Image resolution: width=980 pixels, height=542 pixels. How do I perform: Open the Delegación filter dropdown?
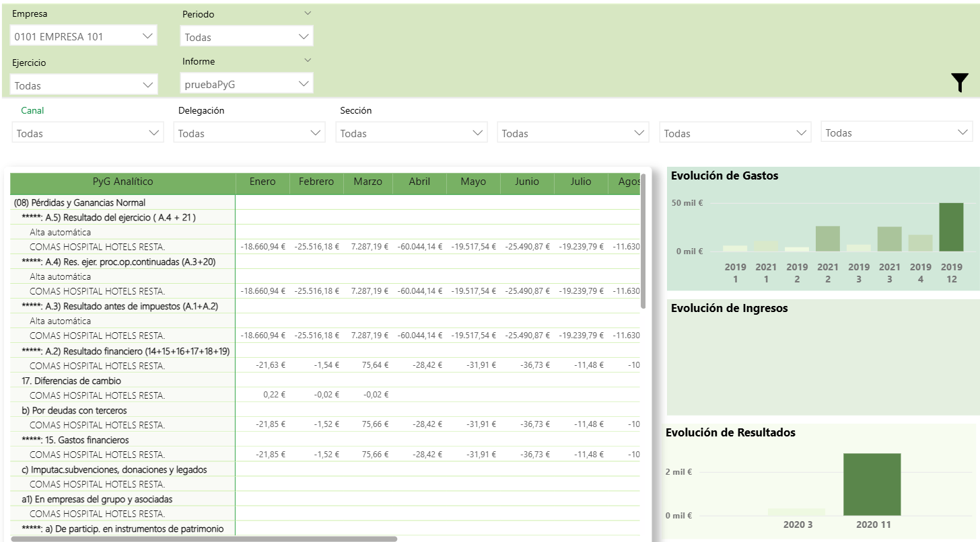249,133
